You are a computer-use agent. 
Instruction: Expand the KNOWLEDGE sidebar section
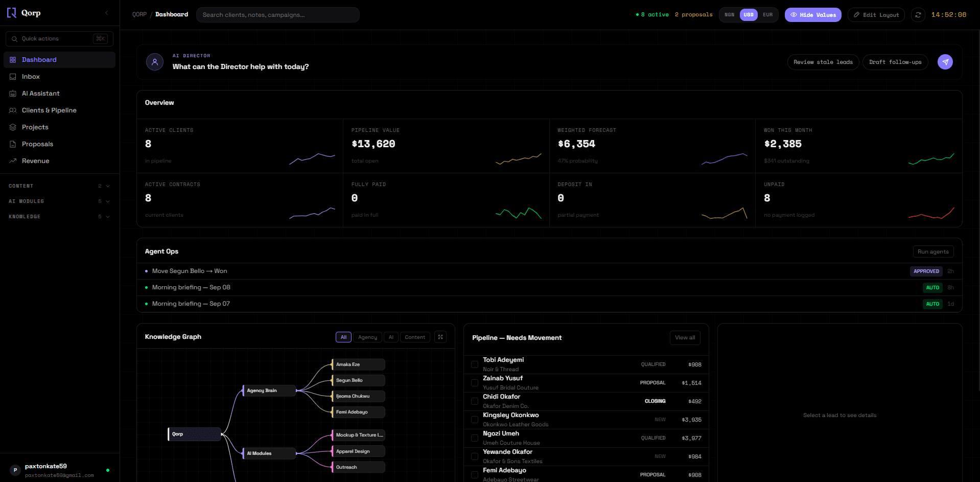59,217
